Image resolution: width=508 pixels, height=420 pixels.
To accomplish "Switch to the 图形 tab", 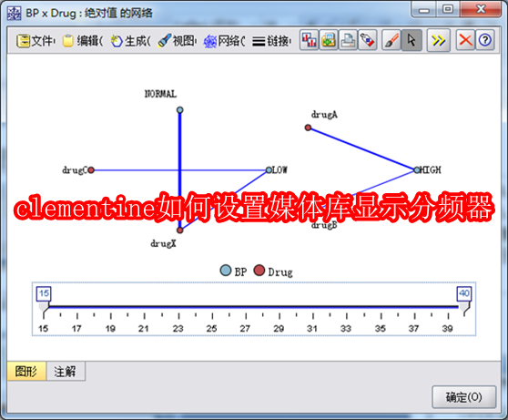I will pos(26,371).
